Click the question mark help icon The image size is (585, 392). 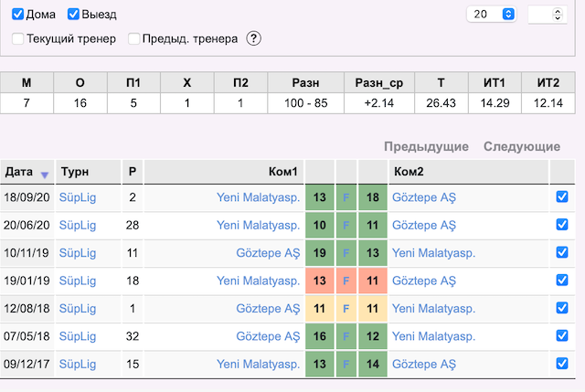click(x=254, y=38)
